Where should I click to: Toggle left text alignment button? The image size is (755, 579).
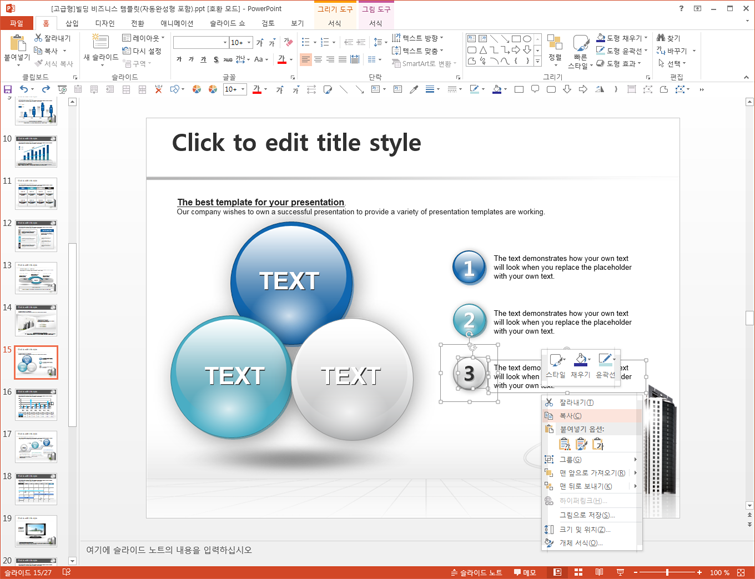point(306,59)
